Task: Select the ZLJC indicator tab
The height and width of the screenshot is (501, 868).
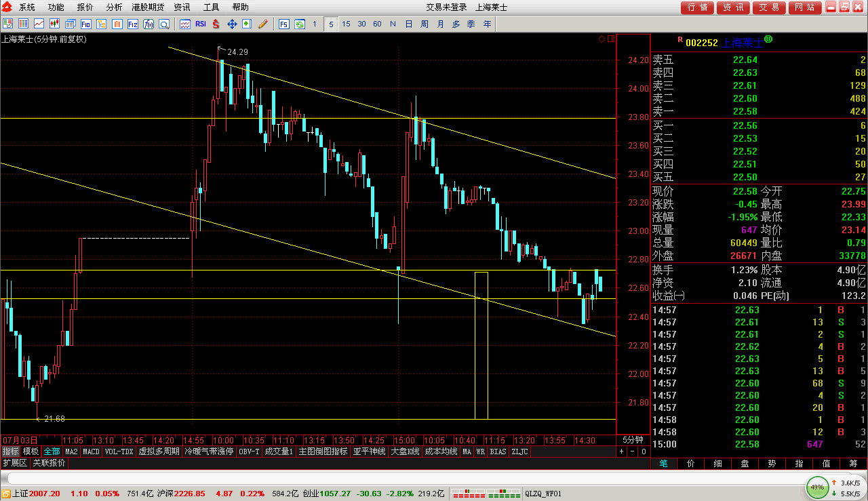Action: click(x=519, y=452)
